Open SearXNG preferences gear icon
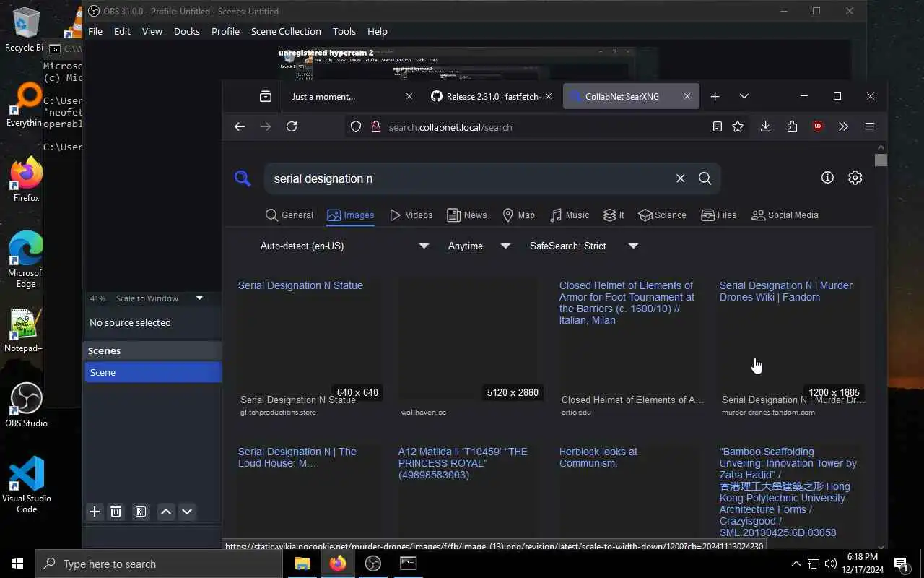 point(855,178)
